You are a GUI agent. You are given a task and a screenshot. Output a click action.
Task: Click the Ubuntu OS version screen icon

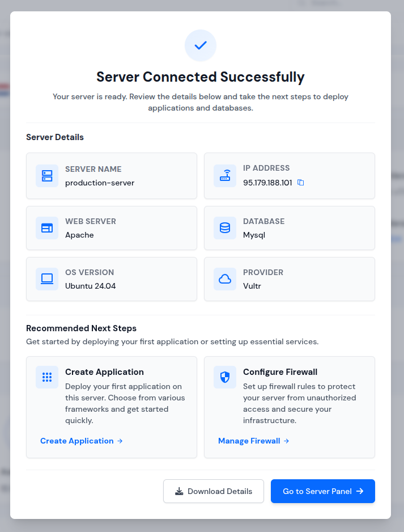[x=47, y=279]
